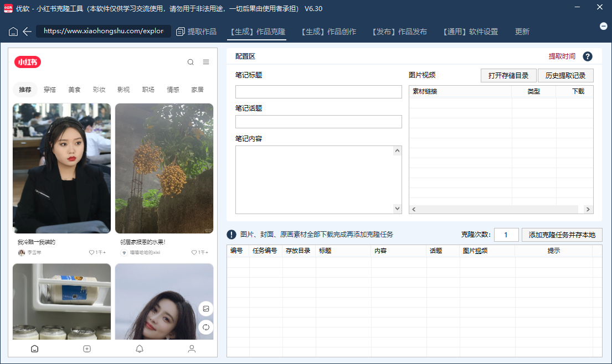
Task: Switch to the 美食 category tab
Action: (75, 89)
